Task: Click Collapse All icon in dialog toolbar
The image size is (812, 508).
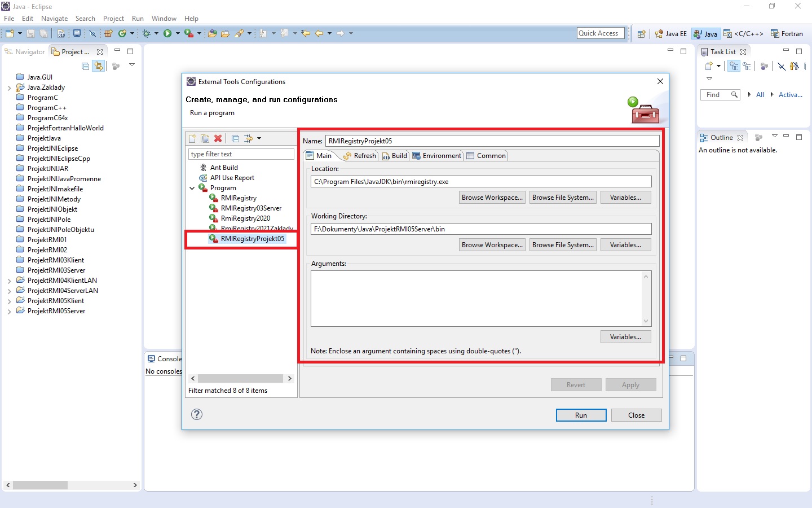Action: (x=235, y=138)
